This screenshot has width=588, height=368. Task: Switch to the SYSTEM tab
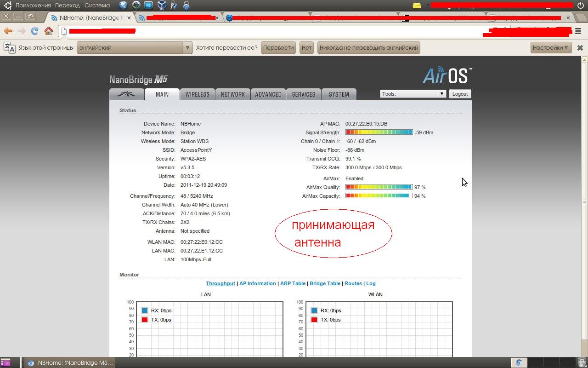pyautogui.click(x=339, y=94)
